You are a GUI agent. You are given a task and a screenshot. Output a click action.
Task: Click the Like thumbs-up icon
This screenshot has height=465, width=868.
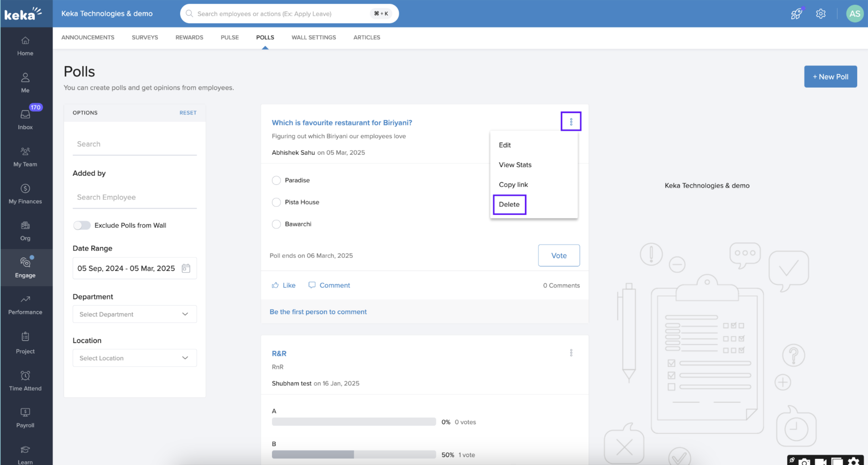275,285
